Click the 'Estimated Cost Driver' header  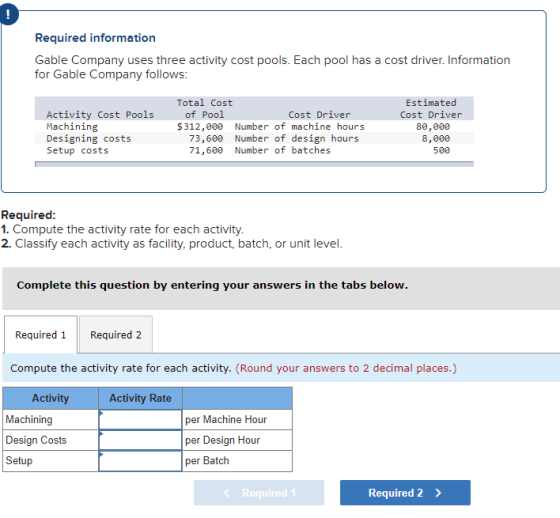coord(431,109)
